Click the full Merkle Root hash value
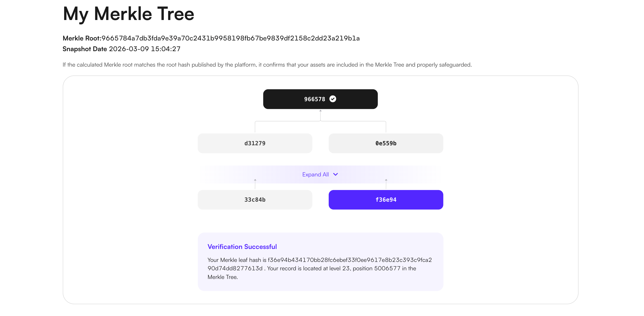Viewport: 644px width, 316px height. coord(230,38)
